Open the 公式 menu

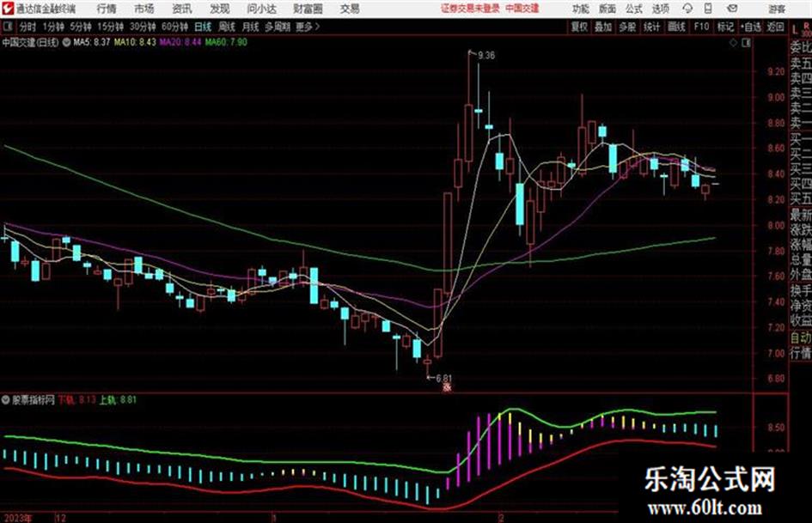pyautogui.click(x=634, y=9)
